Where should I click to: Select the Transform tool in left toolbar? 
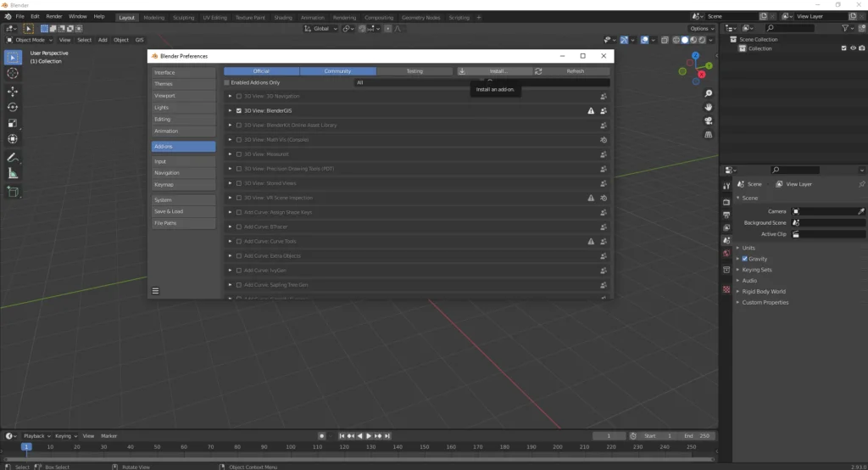coord(13,139)
